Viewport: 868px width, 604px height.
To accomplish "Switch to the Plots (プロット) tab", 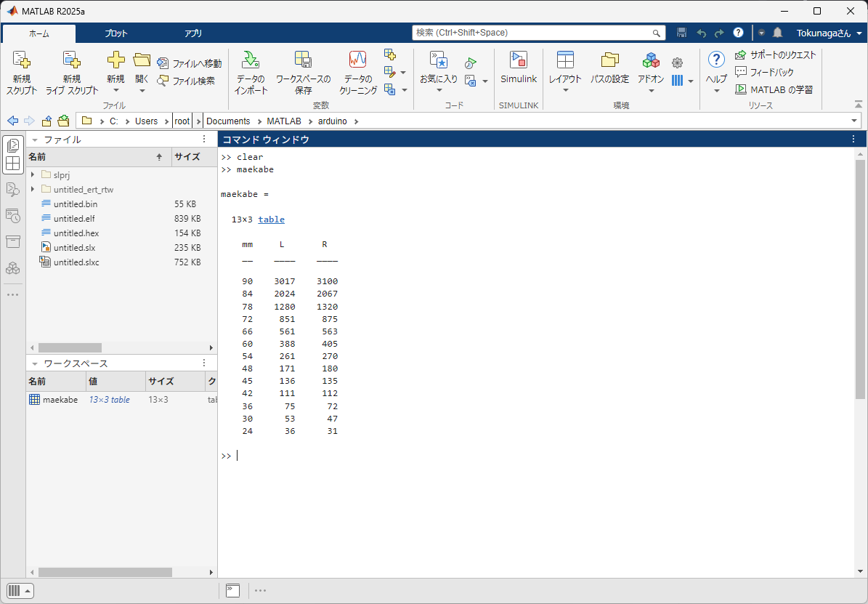I will tap(115, 33).
